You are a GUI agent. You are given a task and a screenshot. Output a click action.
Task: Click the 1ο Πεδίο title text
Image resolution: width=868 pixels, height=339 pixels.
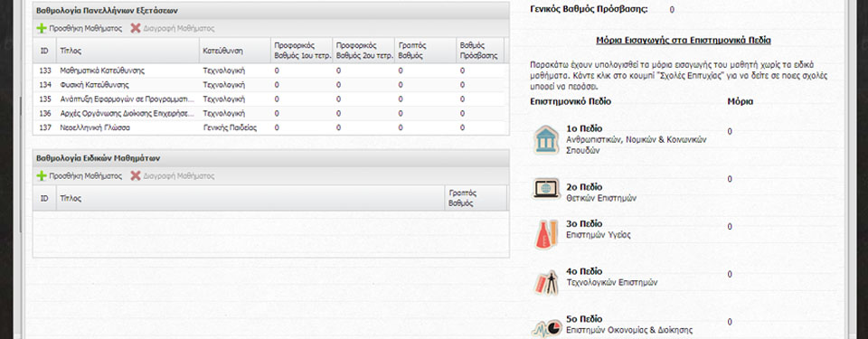tap(584, 128)
